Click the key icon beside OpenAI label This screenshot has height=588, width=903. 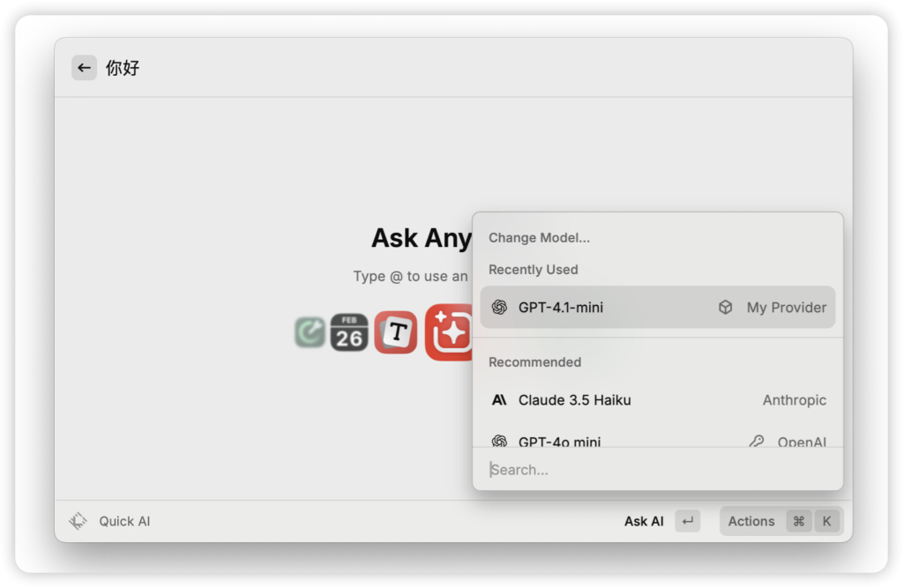756,441
